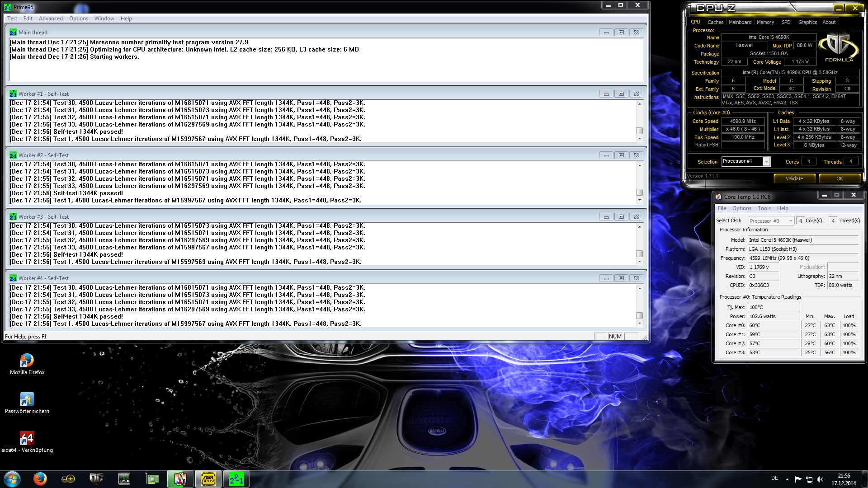Click the CPU-Z Multiplier value x 46.0
This screenshot has height=488, width=868.
pos(743,129)
